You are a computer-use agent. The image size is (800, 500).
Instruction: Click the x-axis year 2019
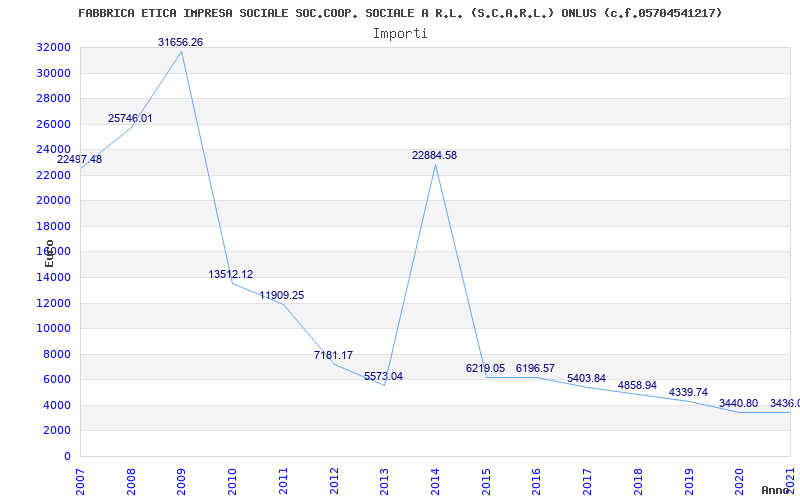click(x=689, y=482)
